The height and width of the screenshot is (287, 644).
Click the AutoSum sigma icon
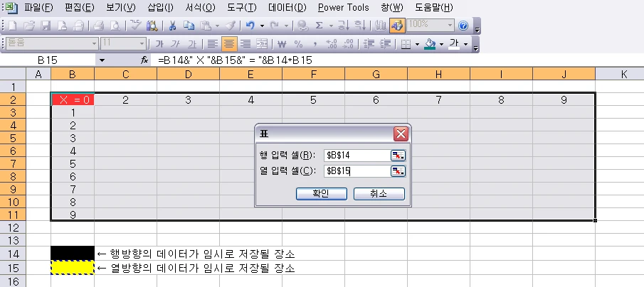[319, 26]
